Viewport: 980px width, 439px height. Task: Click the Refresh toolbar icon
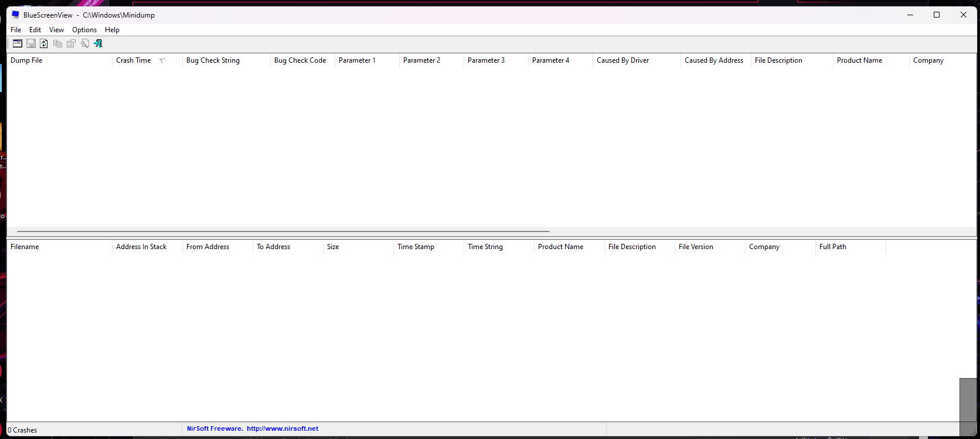point(44,43)
